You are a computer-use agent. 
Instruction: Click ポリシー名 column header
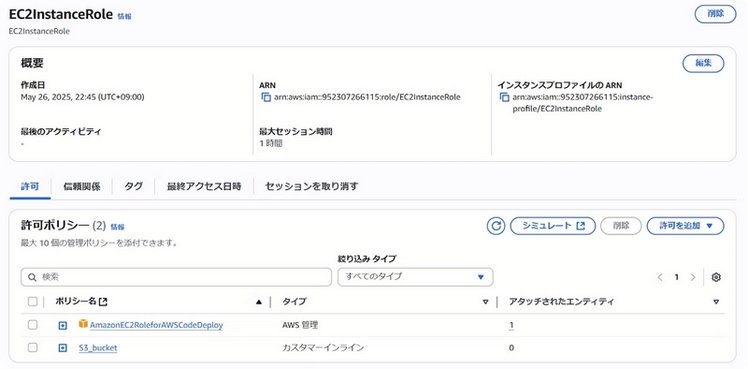[75, 302]
